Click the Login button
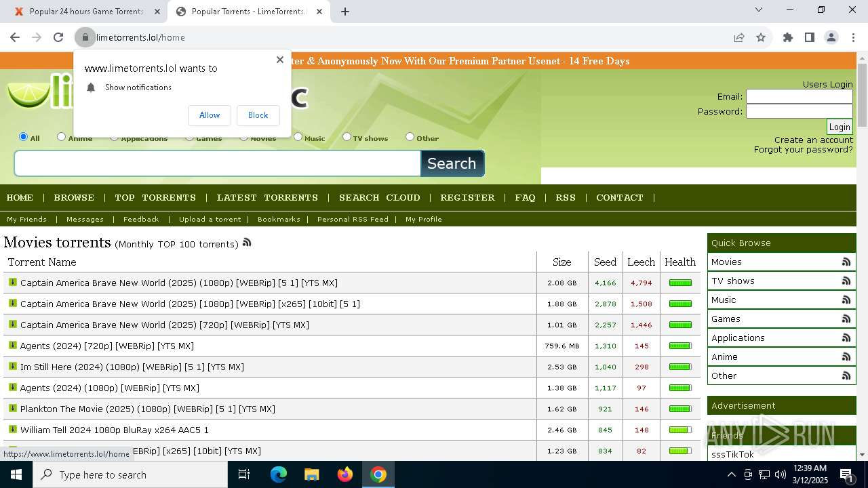The height and width of the screenshot is (488, 868). [x=840, y=127]
